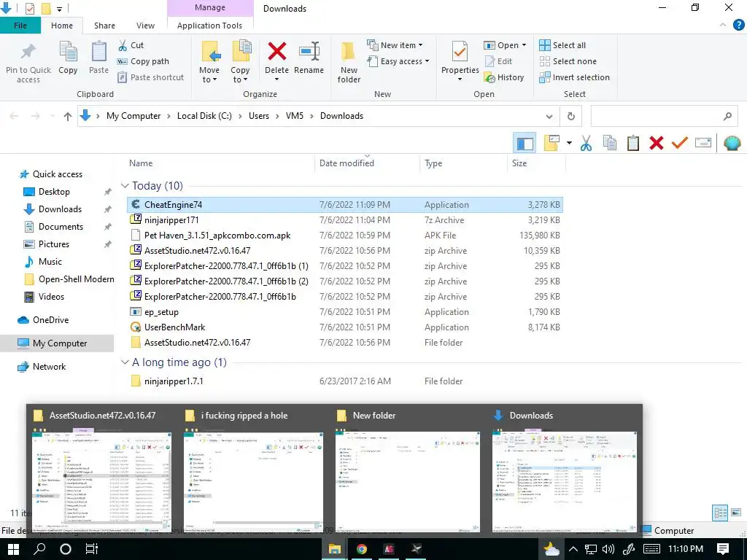Screen dimensions: 747x560
Task: Click Select all in ribbon
Action: (562, 45)
